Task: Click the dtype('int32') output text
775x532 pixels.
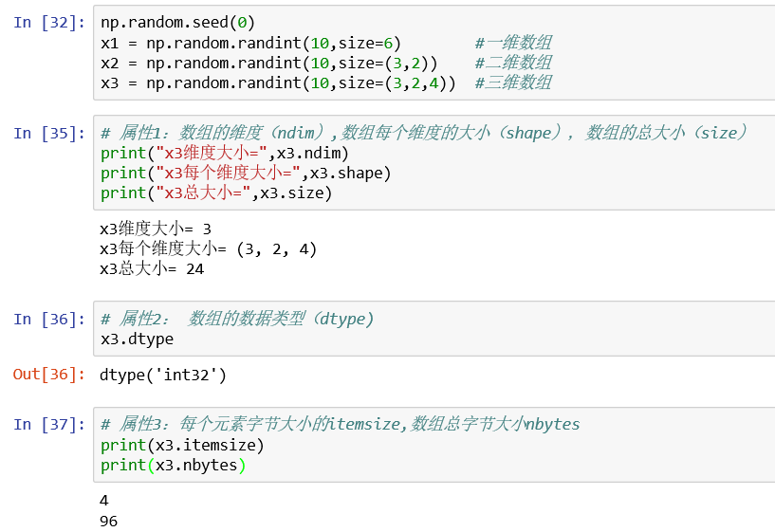Action: tap(163, 375)
